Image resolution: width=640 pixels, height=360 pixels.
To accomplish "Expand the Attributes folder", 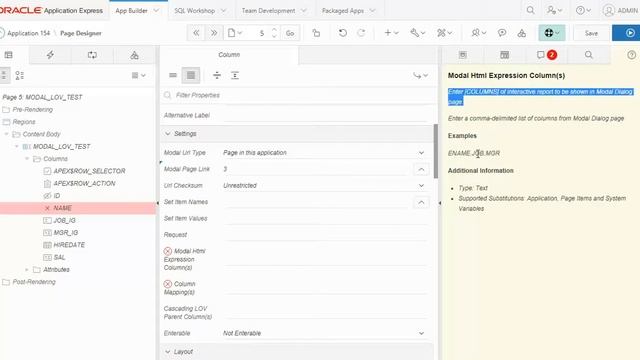I will [27, 269].
